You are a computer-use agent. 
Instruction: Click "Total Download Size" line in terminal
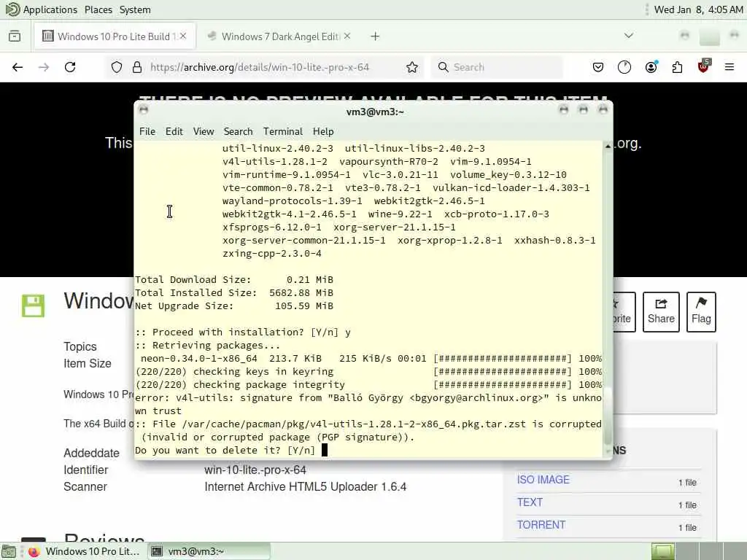(x=234, y=279)
